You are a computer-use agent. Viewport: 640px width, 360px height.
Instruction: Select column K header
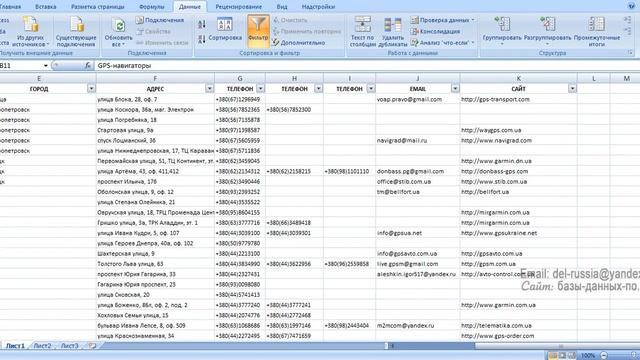tap(518, 78)
